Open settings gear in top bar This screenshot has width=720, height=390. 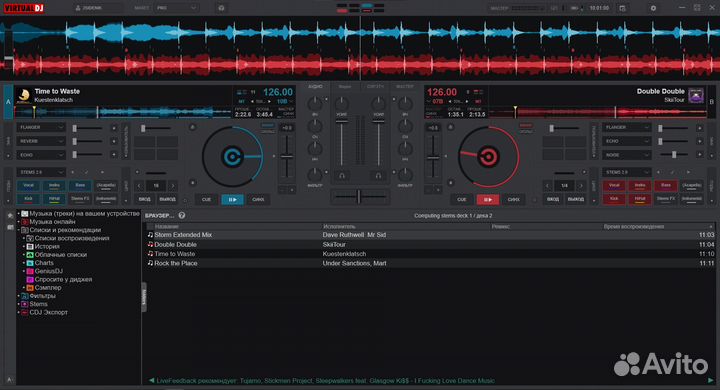[x=653, y=8]
